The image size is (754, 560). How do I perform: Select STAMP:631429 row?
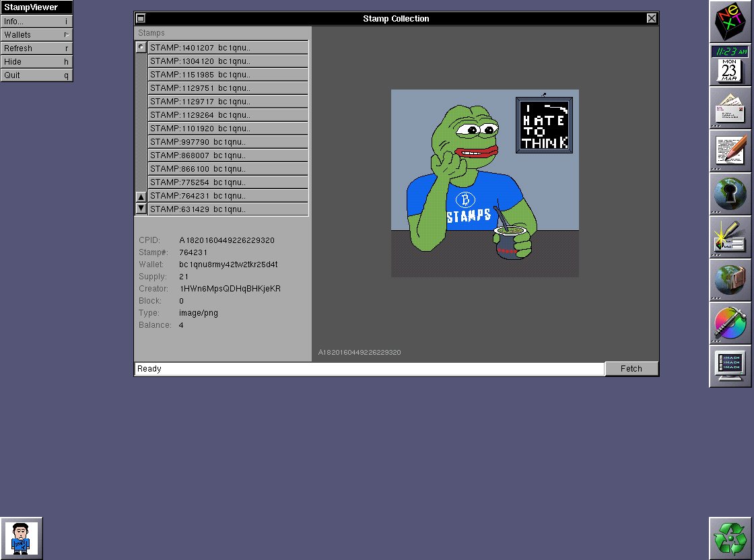(x=228, y=209)
